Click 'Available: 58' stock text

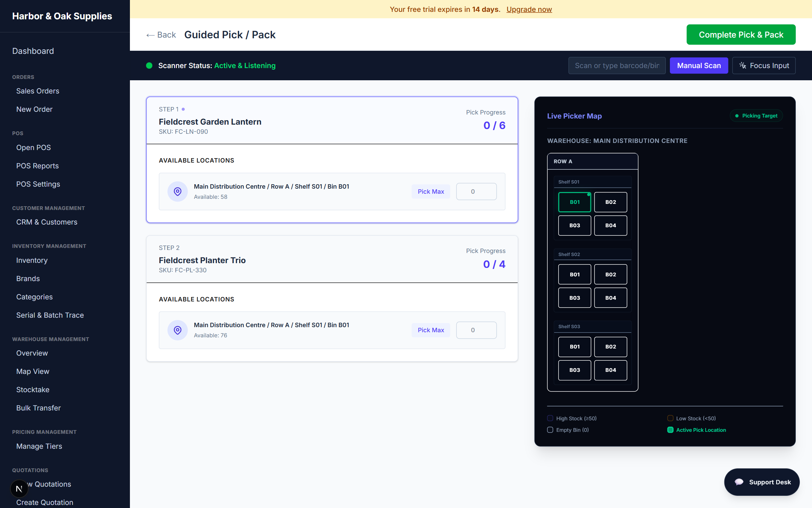tap(210, 197)
